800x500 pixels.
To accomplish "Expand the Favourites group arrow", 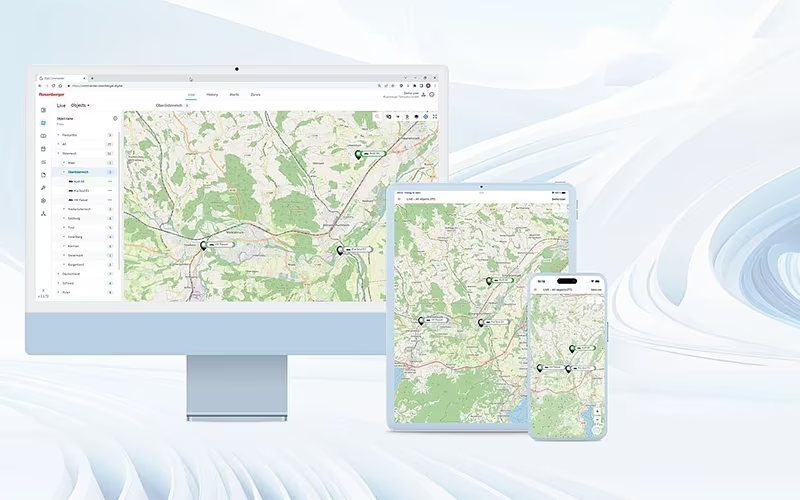I will (58, 135).
